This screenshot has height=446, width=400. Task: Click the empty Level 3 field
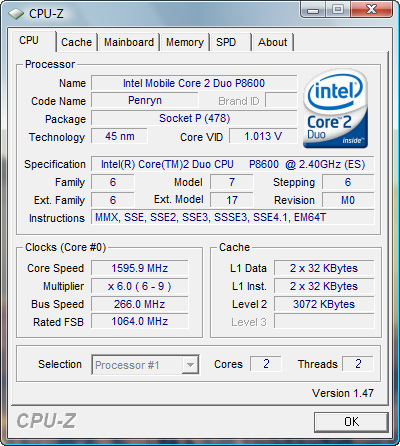coord(324,322)
